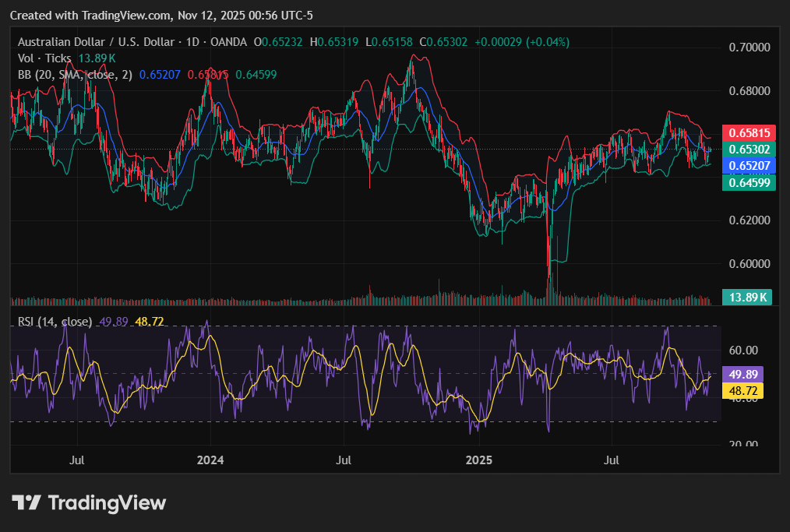Click the Vol · Ticks indicator legend
790x532 pixels.
44,58
